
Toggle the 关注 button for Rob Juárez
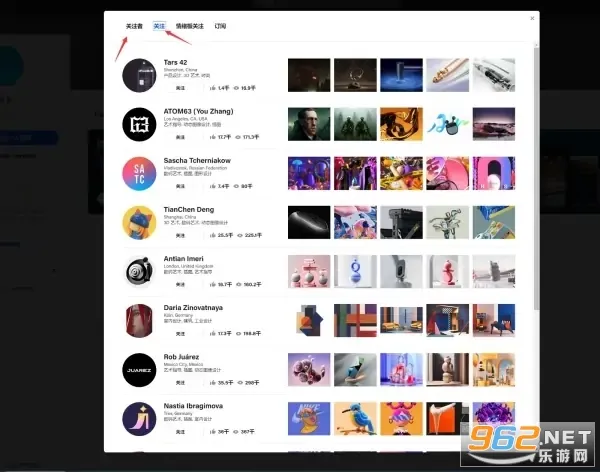180,382
